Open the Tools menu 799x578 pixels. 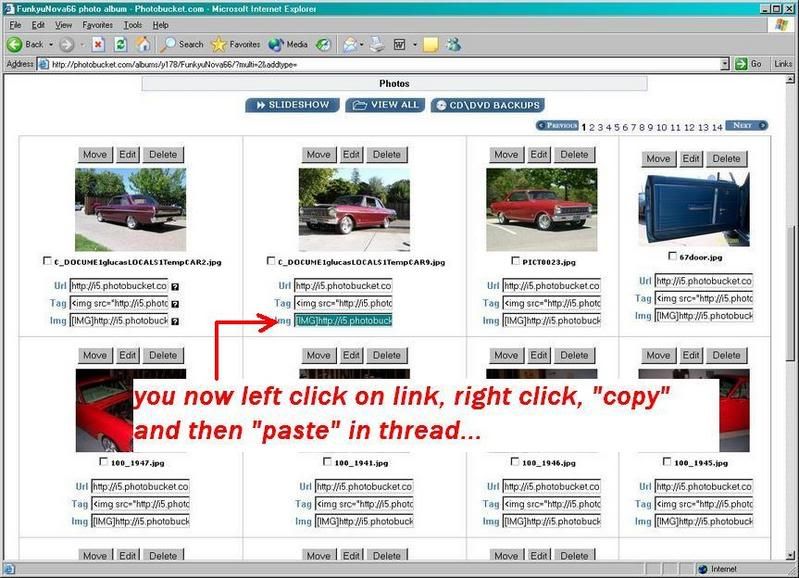coord(133,24)
